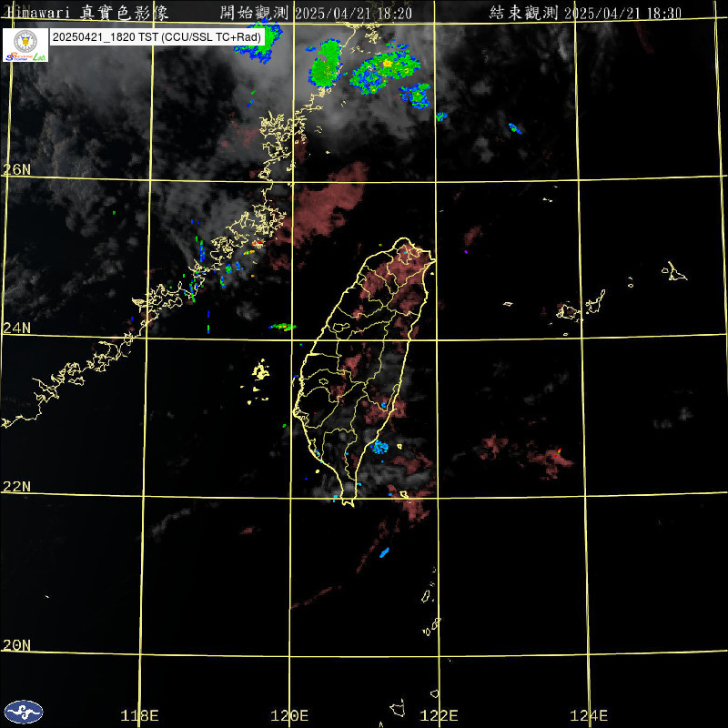Click the 26N latitude label
The width and height of the screenshot is (728, 728).
point(15,169)
